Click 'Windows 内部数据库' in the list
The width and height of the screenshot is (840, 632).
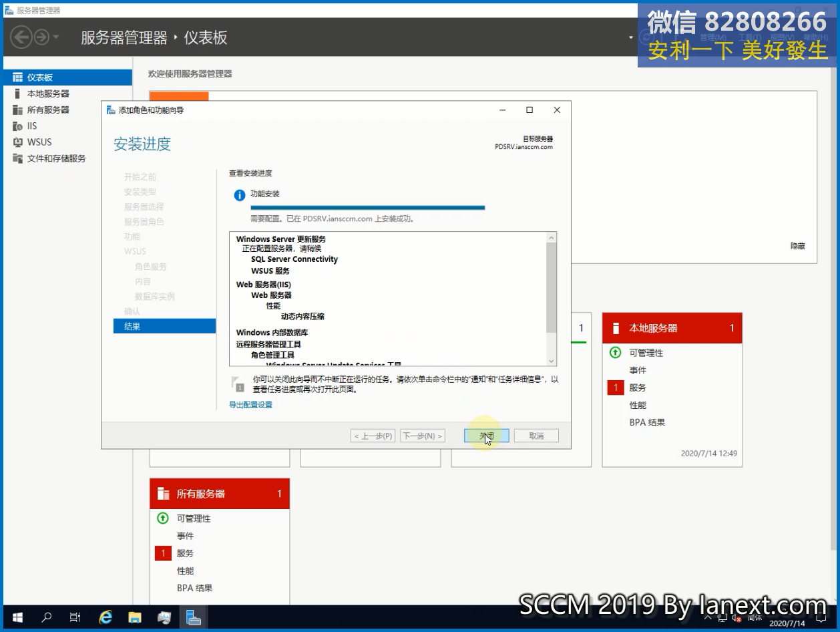click(272, 333)
